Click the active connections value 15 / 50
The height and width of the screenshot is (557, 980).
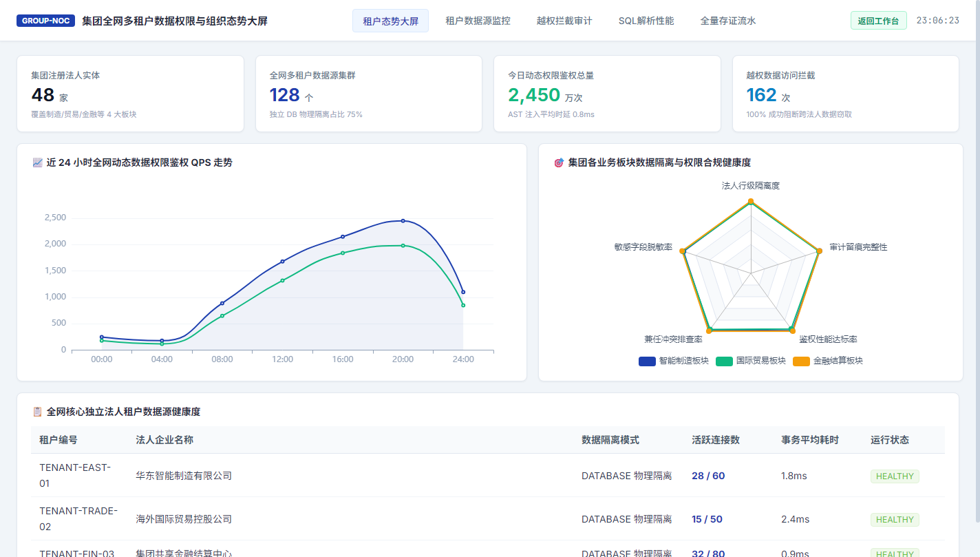click(707, 519)
